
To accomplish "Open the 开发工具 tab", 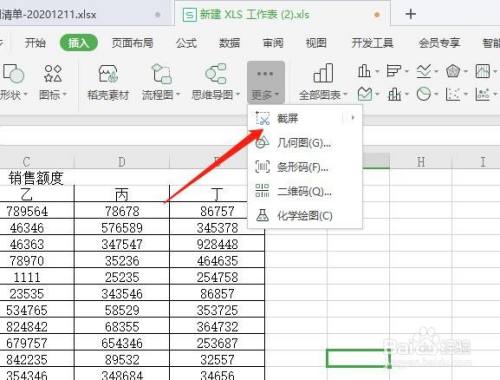I will [372, 43].
